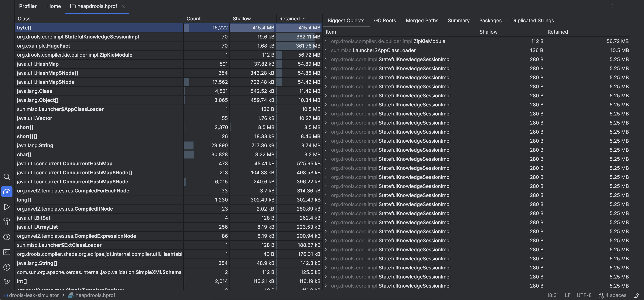Screen dimensions: 644x300
Task: Open the Terminal tool window
Action: point(7,252)
